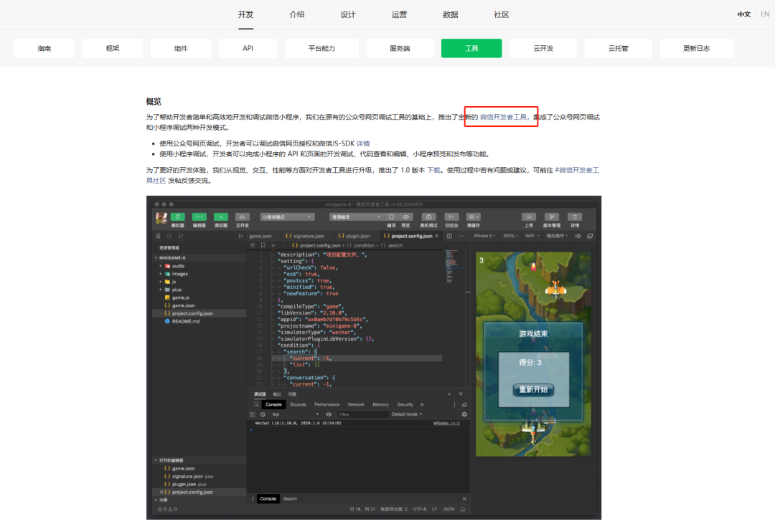
Task: Open the 编辑器 (Editor) panel icon
Action: pyautogui.click(x=199, y=215)
